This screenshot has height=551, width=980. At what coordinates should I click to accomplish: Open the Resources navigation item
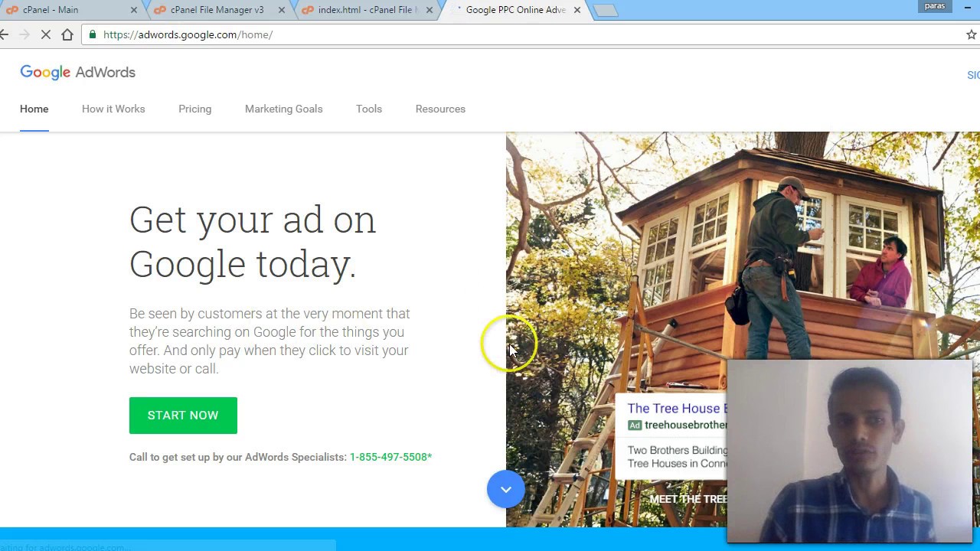click(x=440, y=109)
